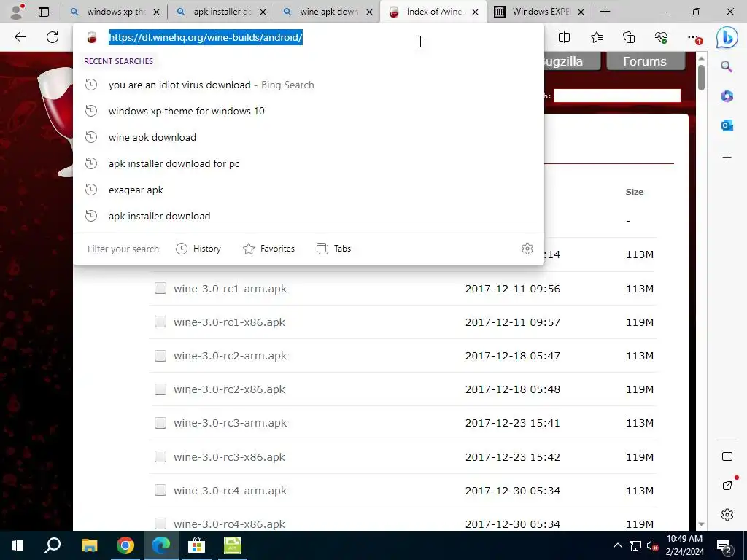Click the sidebar search magnifier icon
This screenshot has height=560, width=747.
coord(727,66)
